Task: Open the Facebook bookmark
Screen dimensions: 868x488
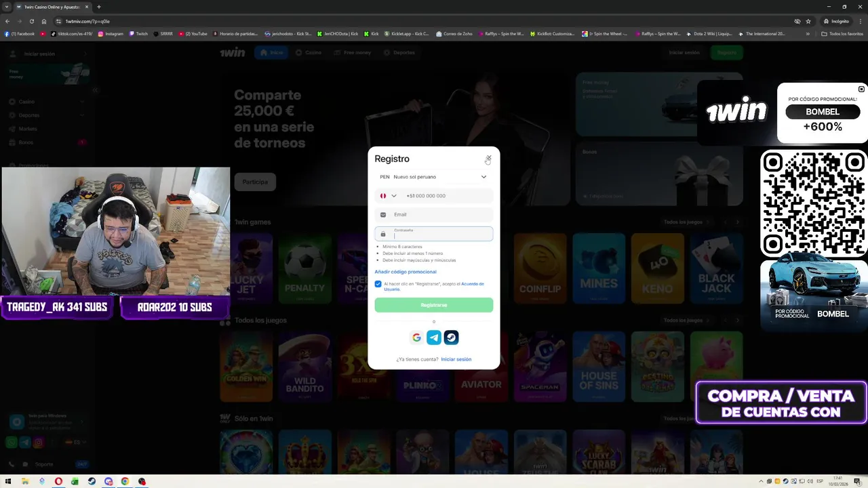Action: [20, 34]
